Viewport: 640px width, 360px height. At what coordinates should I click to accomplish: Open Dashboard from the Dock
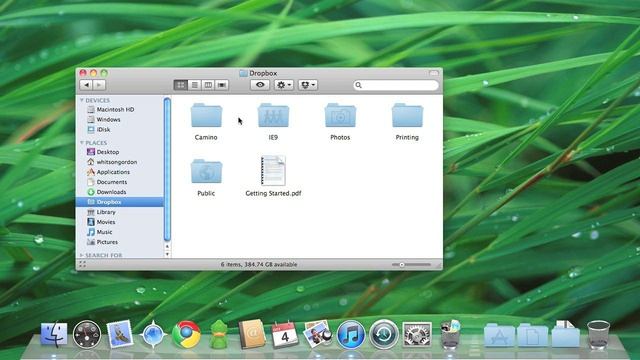87,335
